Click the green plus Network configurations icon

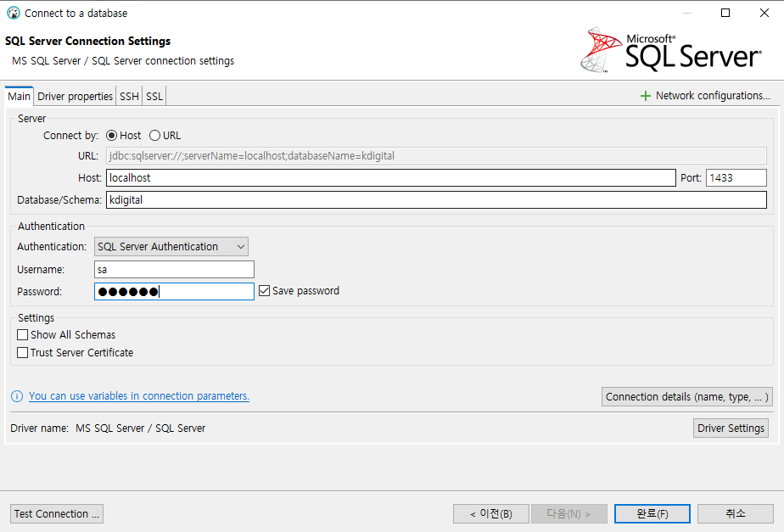[x=646, y=96]
